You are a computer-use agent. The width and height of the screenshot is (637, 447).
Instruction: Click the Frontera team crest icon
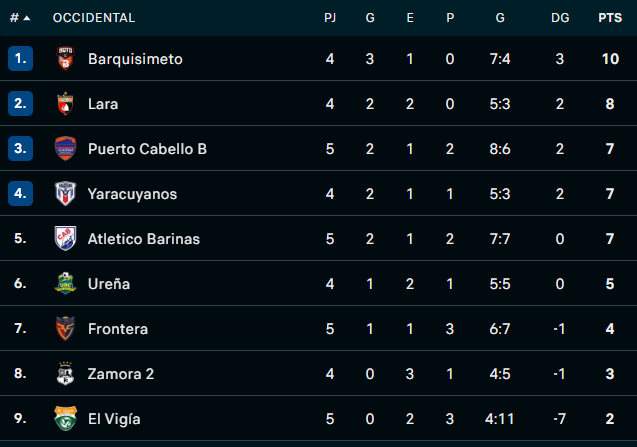pos(65,329)
